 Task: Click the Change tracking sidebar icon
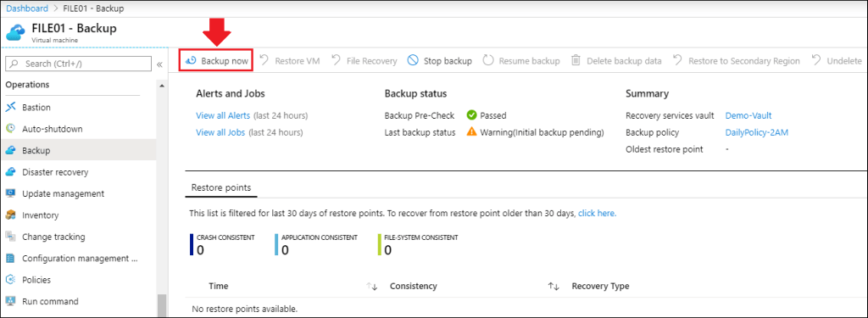(x=11, y=237)
